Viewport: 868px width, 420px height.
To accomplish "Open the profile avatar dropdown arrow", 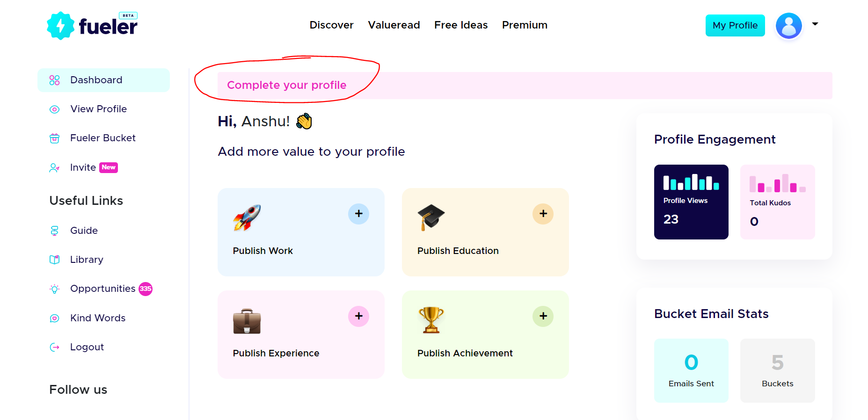I will pyautogui.click(x=815, y=23).
